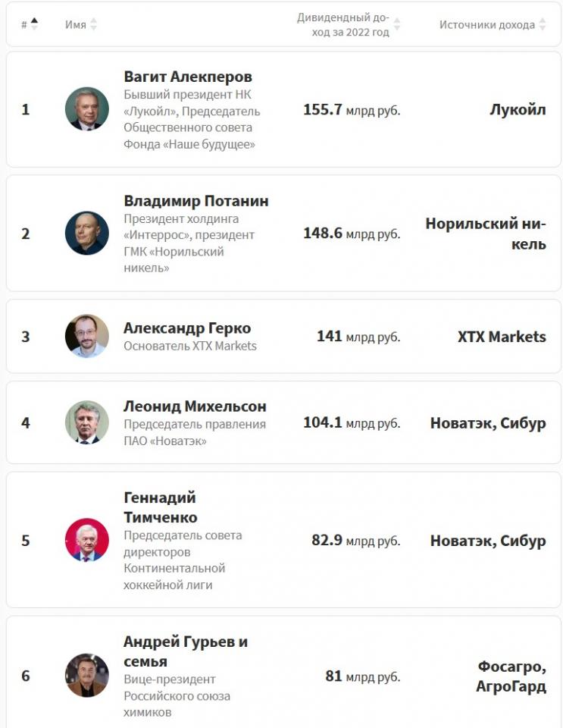This screenshot has width=563, height=728.
Task: Sort list by Имя column arrows
Action: point(93,25)
